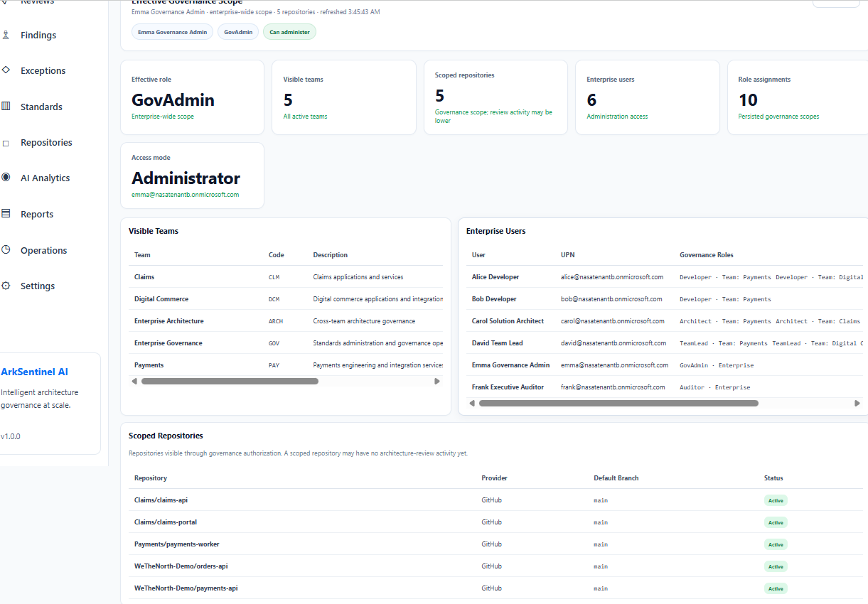Viewport: 868px width, 604px height.
Task: Navigate to Repositories
Action: pos(46,142)
